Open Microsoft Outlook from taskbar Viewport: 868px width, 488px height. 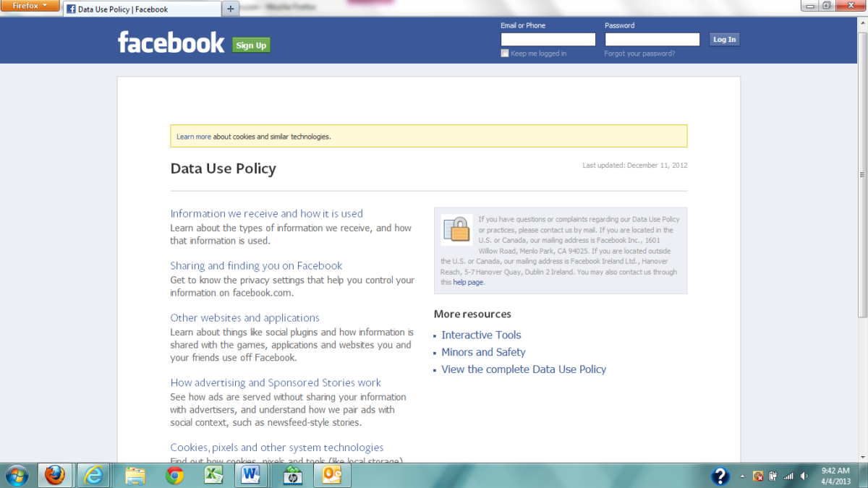(x=332, y=475)
